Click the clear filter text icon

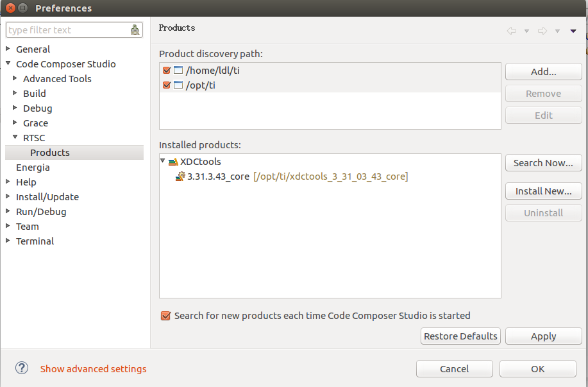(135, 30)
